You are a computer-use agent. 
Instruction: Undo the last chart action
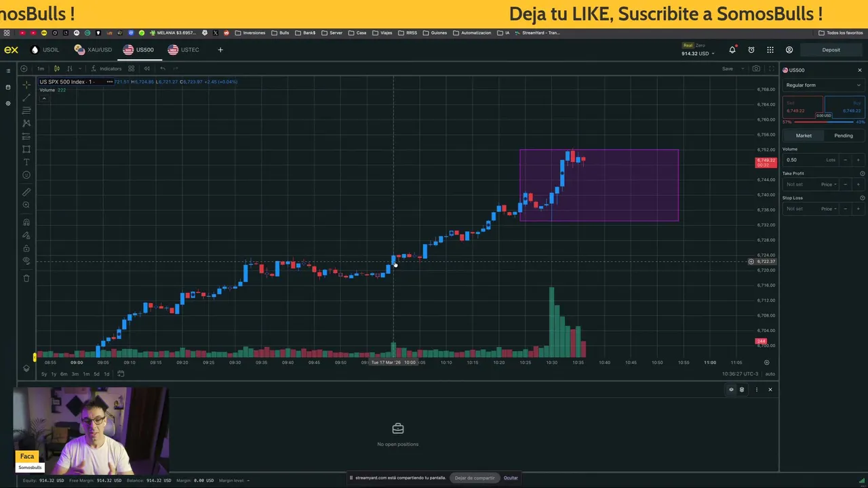coord(163,68)
